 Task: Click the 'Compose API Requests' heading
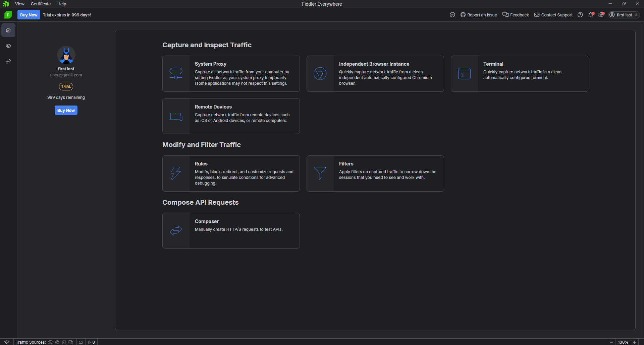pyautogui.click(x=201, y=202)
